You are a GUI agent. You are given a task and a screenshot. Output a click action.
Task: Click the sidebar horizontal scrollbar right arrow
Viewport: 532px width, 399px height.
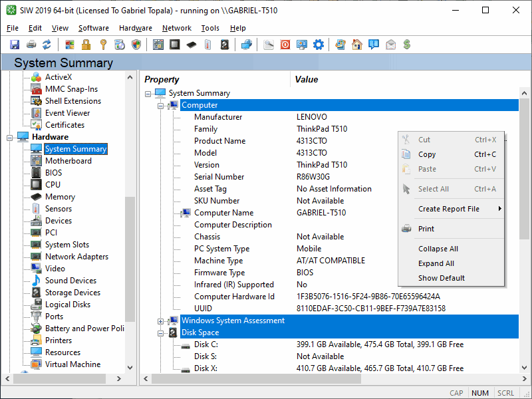[118, 378]
